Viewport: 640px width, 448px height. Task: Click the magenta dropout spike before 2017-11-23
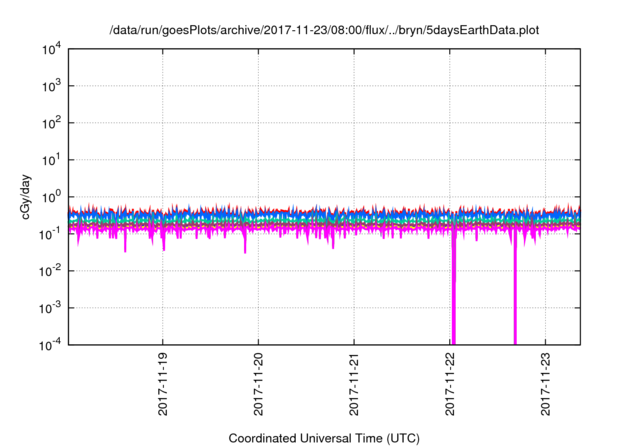(x=515, y=290)
